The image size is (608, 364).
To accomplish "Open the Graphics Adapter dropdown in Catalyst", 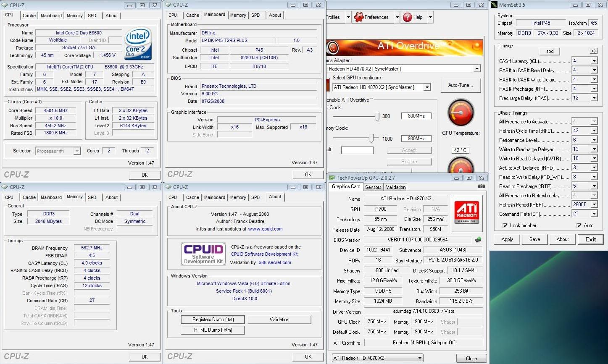I will pos(476,68).
